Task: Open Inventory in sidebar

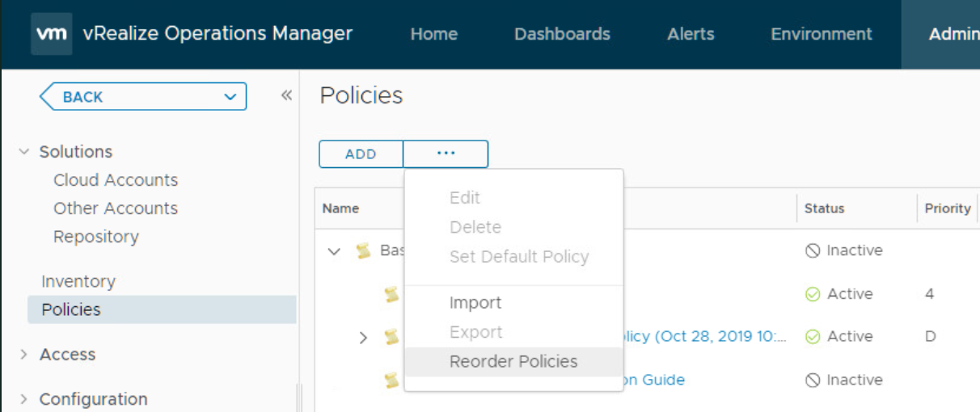Action: pyautogui.click(x=78, y=281)
